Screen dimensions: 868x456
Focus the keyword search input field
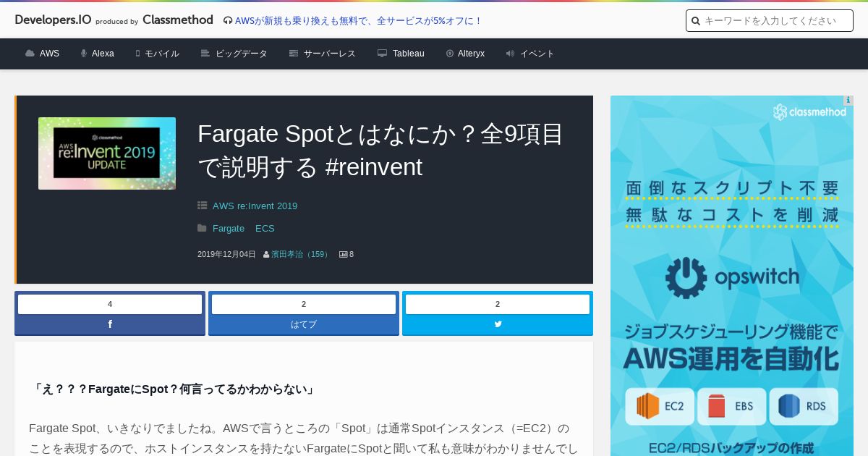point(770,21)
